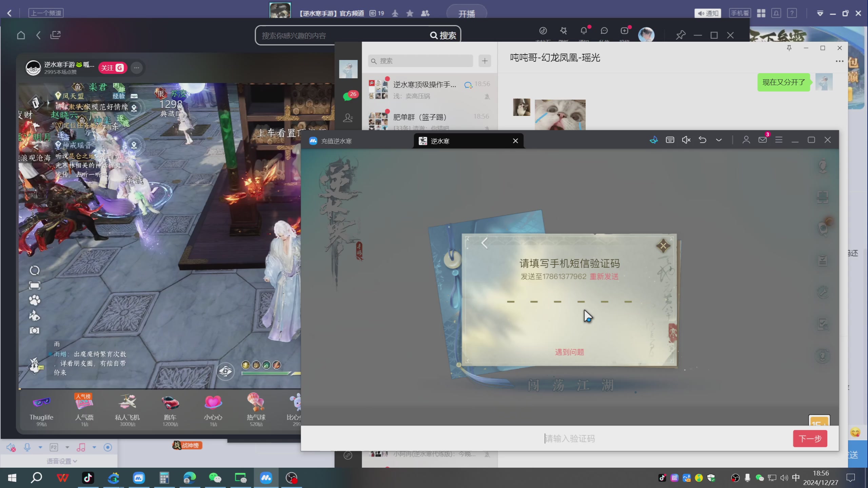
Task: Open the Douyin home icon
Action: 21,35
